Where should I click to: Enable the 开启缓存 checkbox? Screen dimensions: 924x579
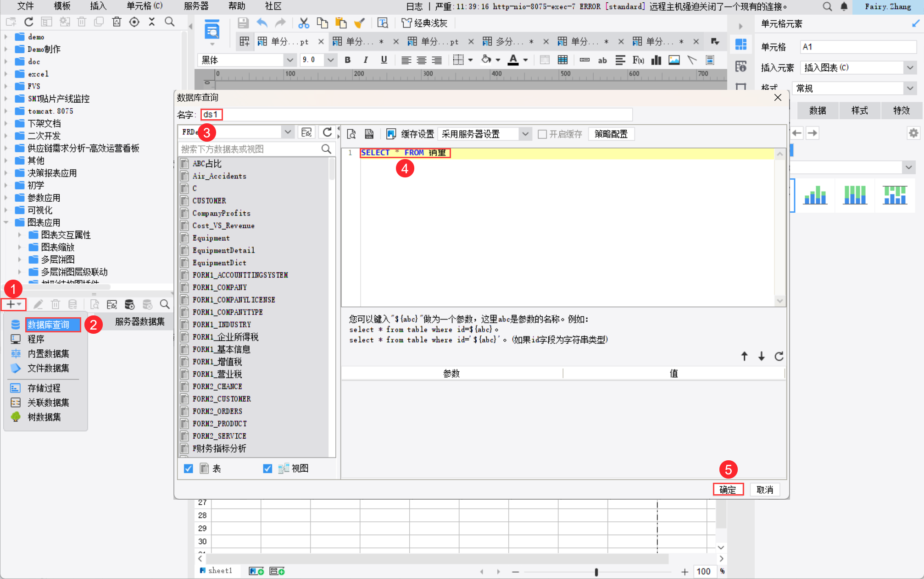[x=542, y=134]
